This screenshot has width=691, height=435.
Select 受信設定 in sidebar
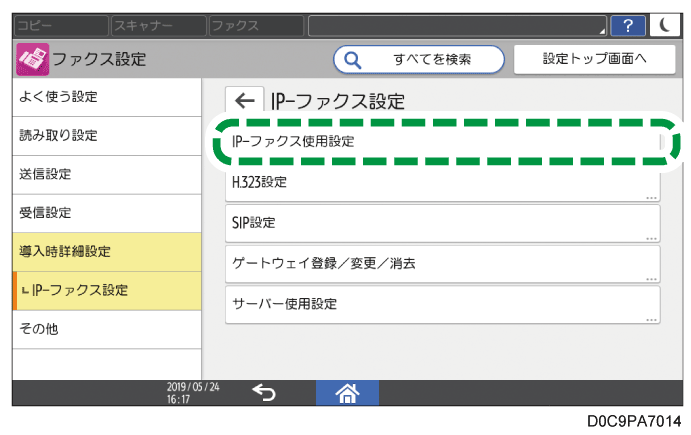pos(107,213)
